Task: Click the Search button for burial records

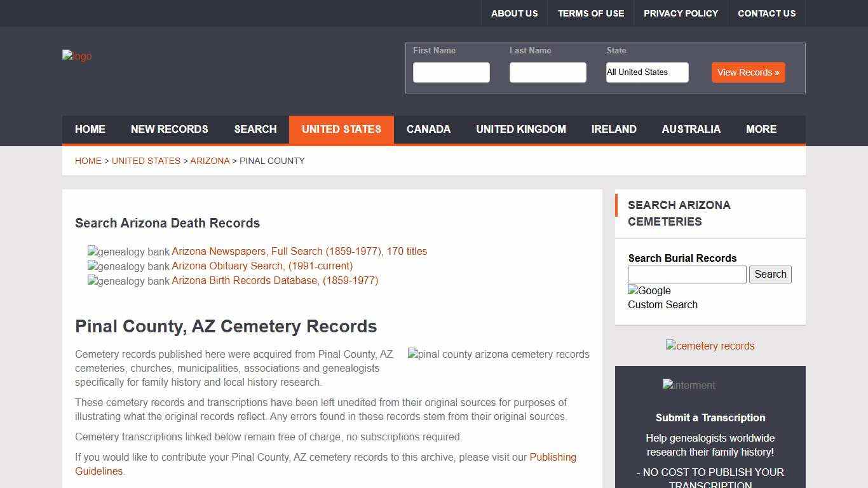Action: pos(770,274)
